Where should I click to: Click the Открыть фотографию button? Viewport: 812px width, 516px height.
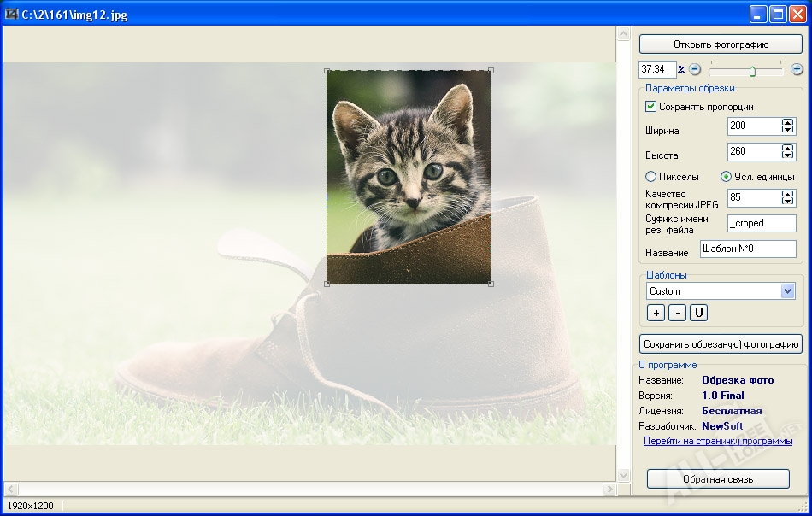pos(721,44)
